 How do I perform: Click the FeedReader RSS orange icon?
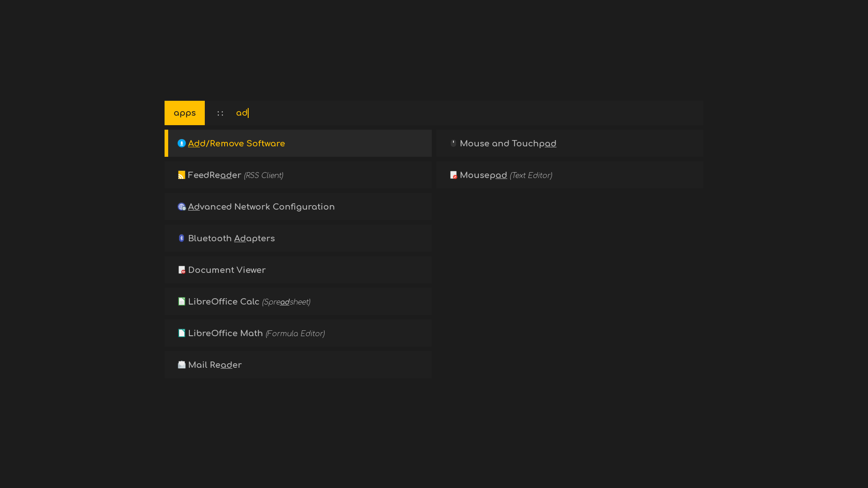(x=182, y=175)
